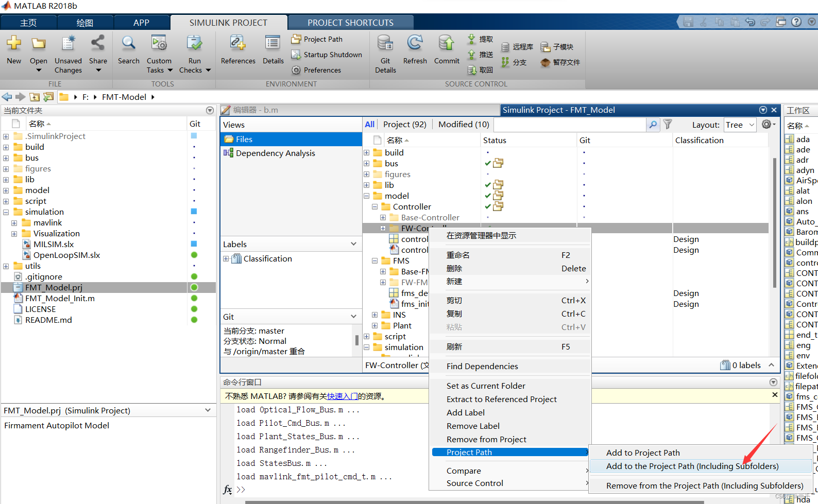
Task: Select Dependency Analysis view
Action: pyautogui.click(x=275, y=153)
